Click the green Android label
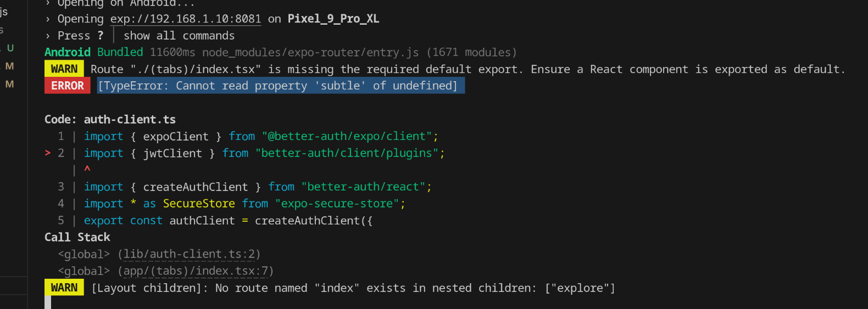This screenshot has height=309, width=868. 67,53
